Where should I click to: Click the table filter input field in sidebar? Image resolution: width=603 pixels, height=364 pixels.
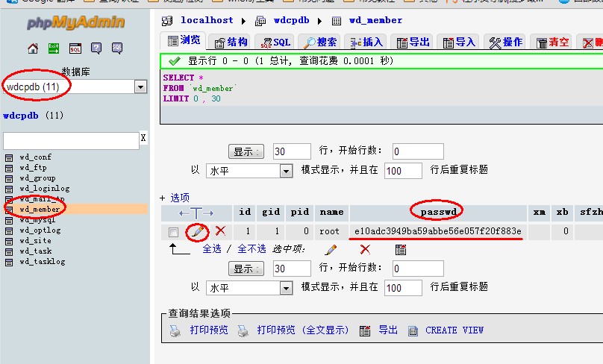click(71, 140)
